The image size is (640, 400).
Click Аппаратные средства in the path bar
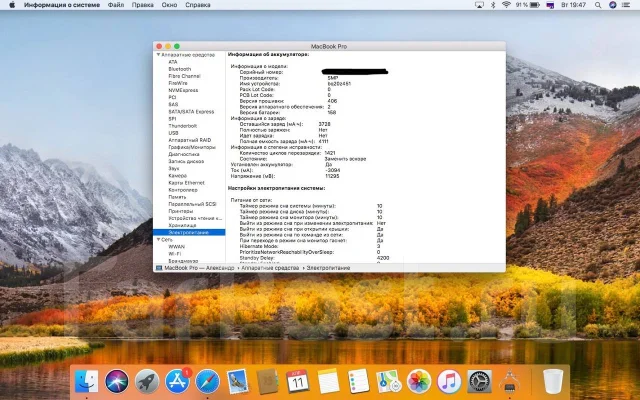[270, 268]
